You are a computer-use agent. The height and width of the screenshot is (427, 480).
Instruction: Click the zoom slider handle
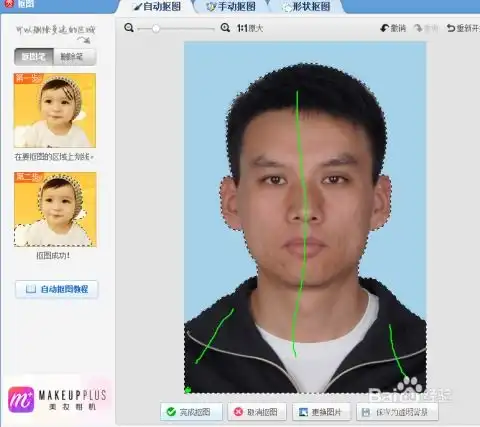tap(156, 29)
